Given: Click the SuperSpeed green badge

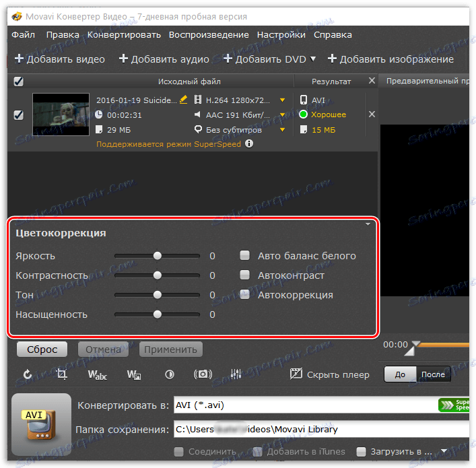Looking at the screenshot, I should pyautogui.click(x=454, y=405).
